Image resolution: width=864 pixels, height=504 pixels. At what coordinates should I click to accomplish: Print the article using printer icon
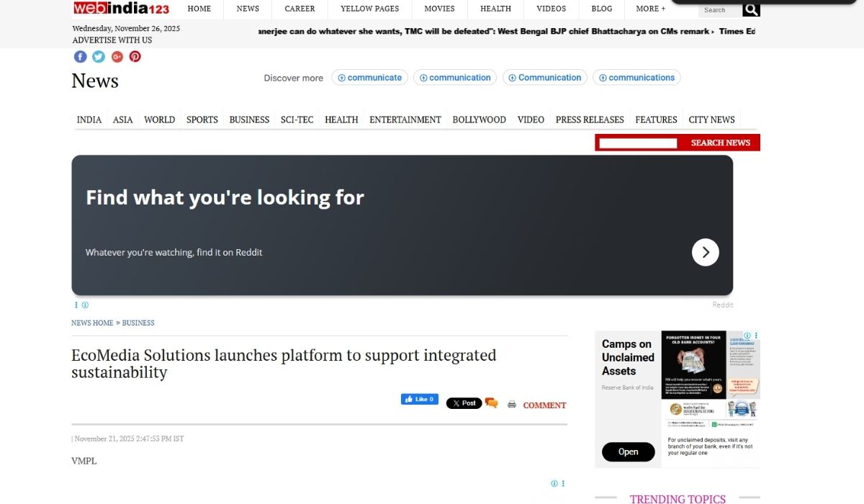click(x=511, y=405)
